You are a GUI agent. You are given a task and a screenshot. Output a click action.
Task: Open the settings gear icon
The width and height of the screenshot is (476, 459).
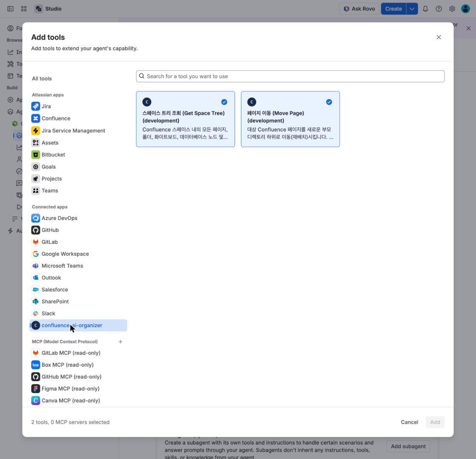452,9
